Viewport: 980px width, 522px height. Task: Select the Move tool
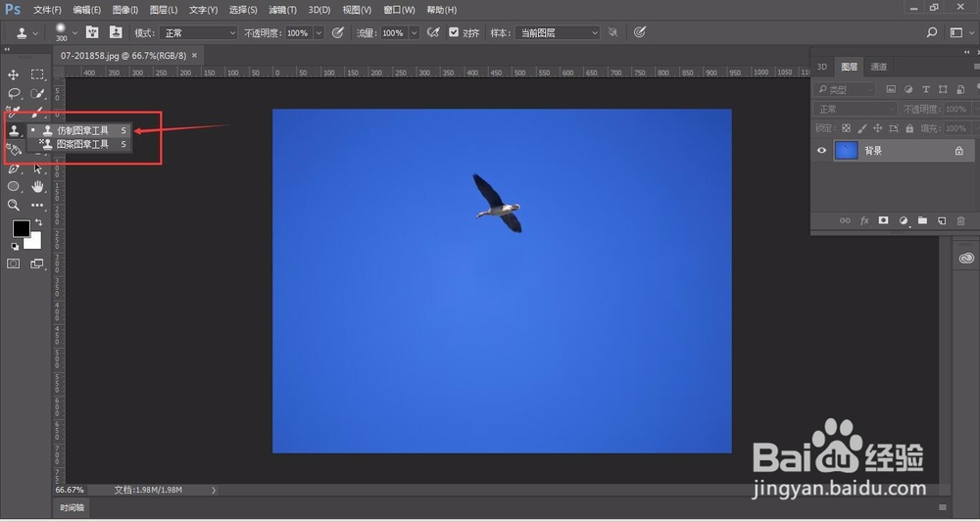13,75
